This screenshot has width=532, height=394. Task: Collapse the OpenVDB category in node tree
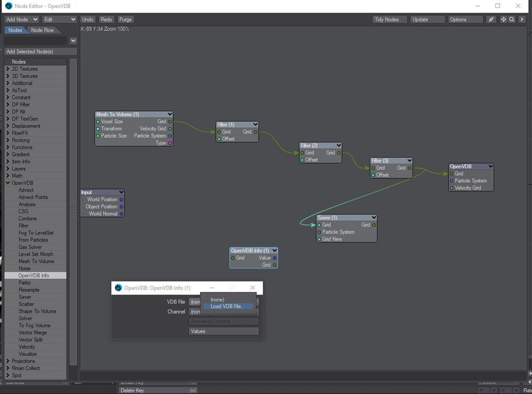coord(8,183)
